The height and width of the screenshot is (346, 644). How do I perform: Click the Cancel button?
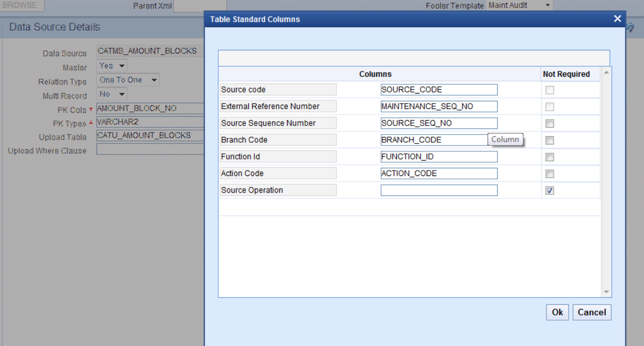592,312
